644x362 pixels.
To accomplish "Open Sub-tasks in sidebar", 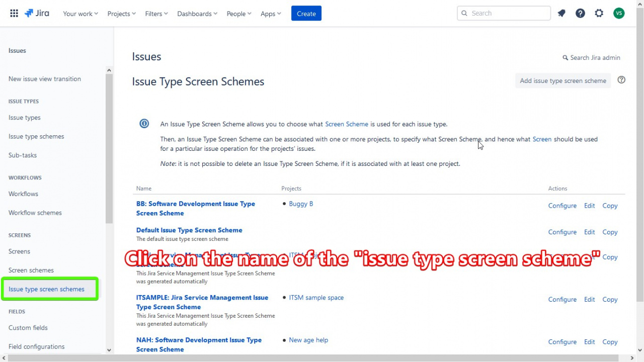I will (x=23, y=155).
